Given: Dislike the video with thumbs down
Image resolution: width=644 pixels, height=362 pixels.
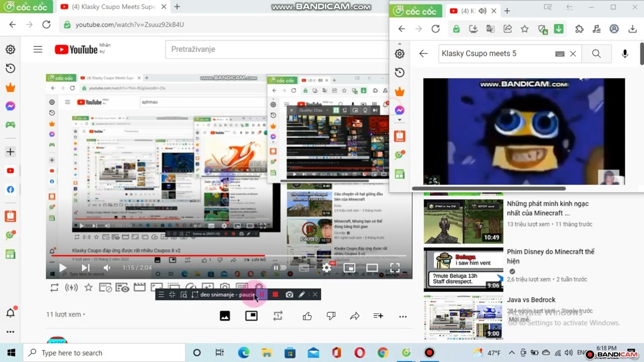Looking at the screenshot, I should (x=331, y=316).
